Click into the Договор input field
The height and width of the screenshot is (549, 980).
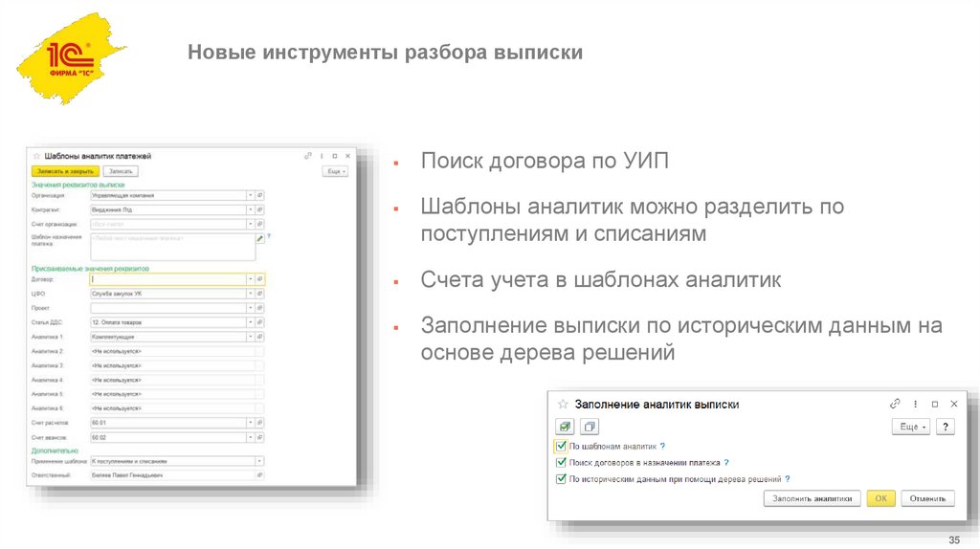point(168,279)
